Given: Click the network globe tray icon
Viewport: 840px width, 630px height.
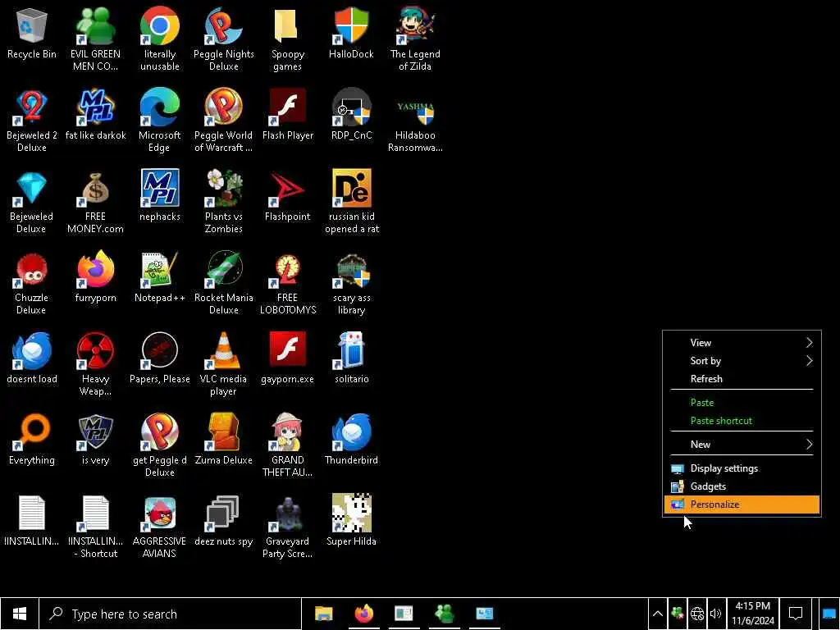Looking at the screenshot, I should pyautogui.click(x=696, y=614).
